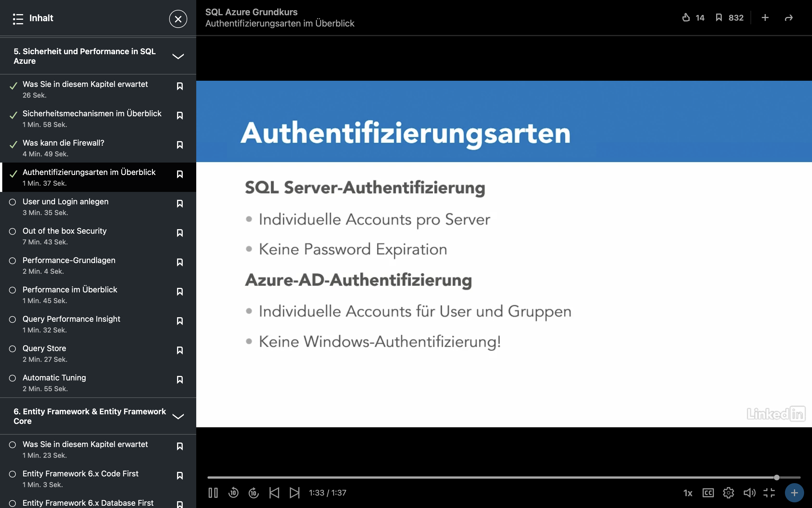Share the course with arrow icon
The height and width of the screenshot is (508, 812).
tap(789, 17)
